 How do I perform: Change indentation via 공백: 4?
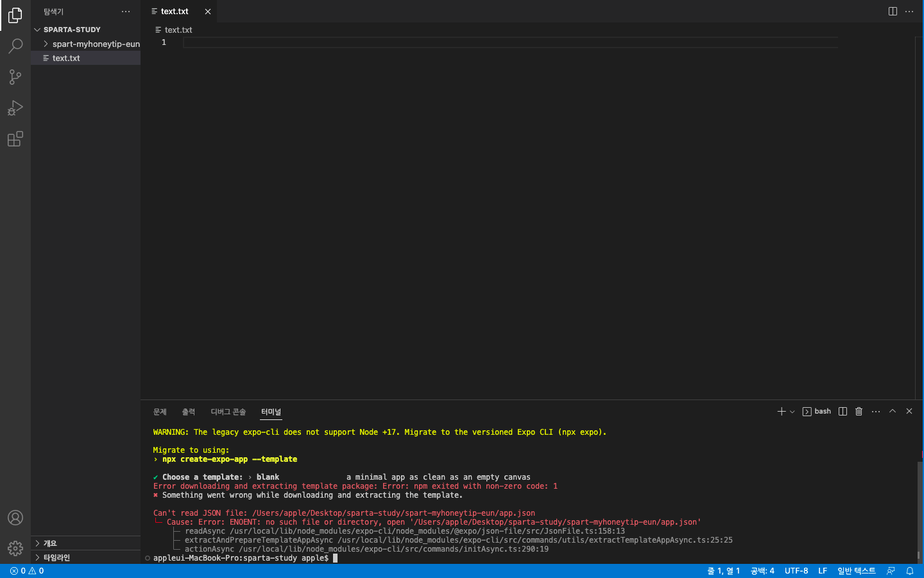(762, 571)
